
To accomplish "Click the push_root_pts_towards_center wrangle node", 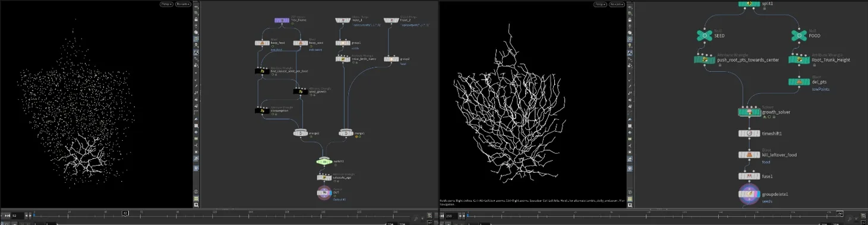I will [x=705, y=59].
